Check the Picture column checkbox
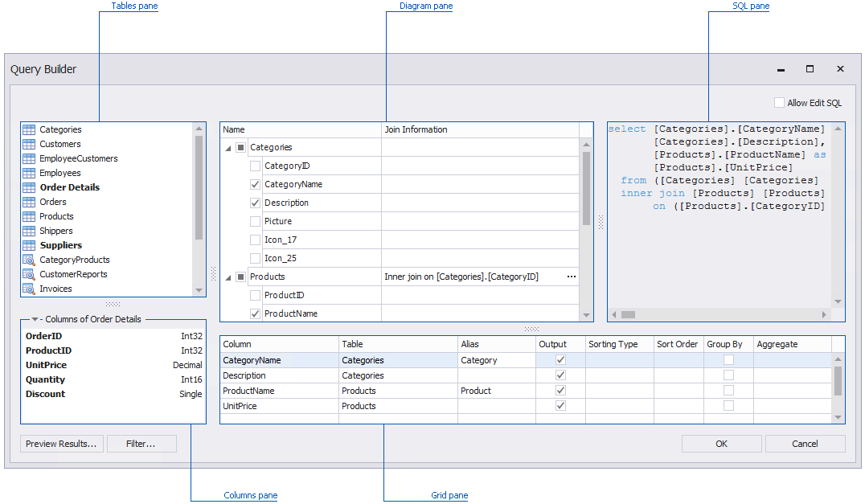 point(255,221)
